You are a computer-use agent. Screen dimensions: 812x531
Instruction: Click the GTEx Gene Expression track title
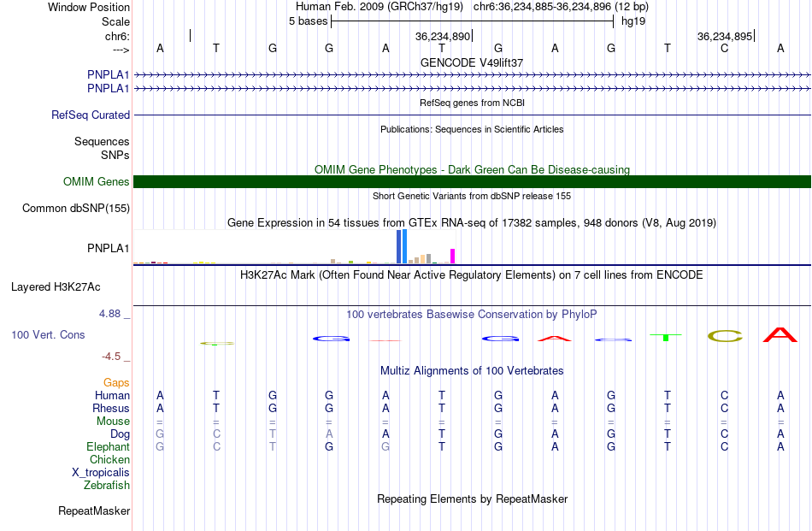pyautogui.click(x=472, y=223)
